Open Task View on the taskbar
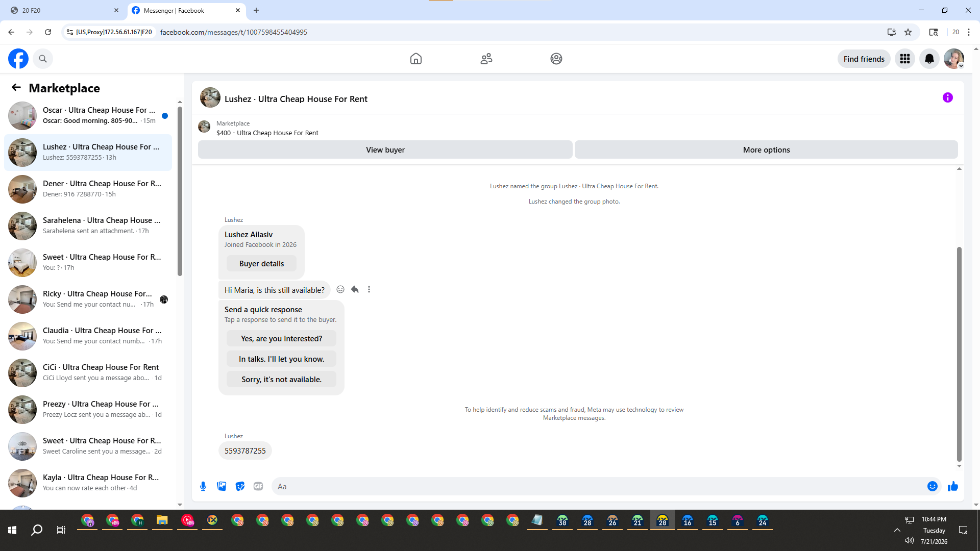The image size is (980, 551). [x=61, y=530]
